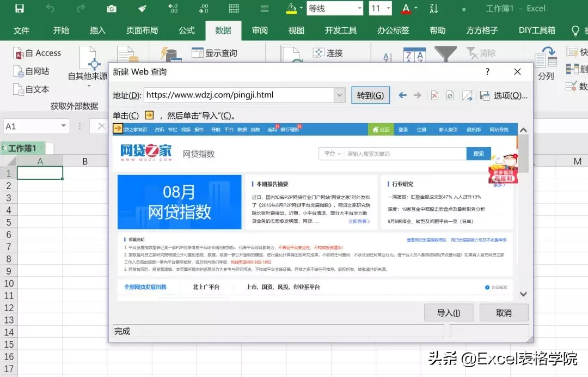Open the Camera tool in the quick access toolbar
Image resolution: width=588 pixels, height=377 pixels.
(112, 9)
